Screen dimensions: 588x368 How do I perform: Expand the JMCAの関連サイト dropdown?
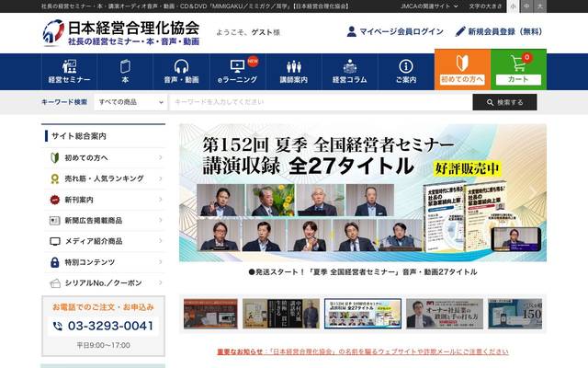coord(429,6)
